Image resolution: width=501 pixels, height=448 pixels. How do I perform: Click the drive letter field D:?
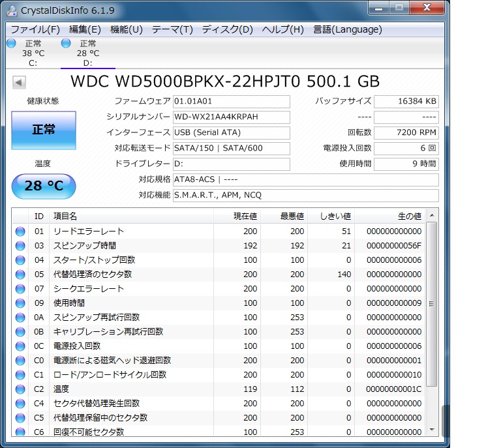(232, 164)
